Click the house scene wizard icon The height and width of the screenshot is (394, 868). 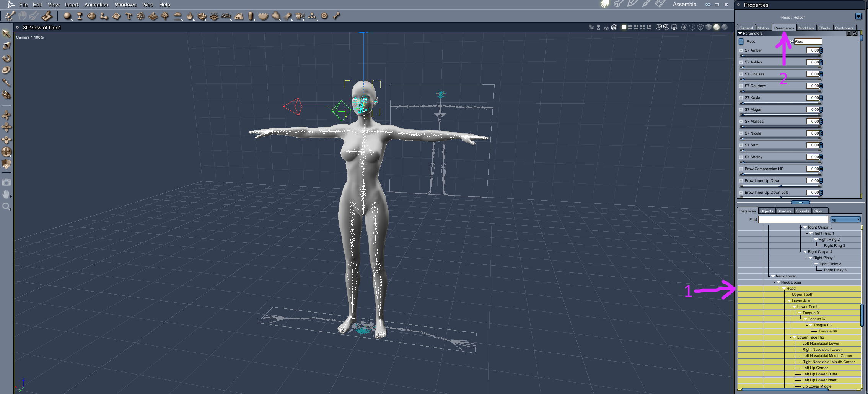tap(239, 16)
